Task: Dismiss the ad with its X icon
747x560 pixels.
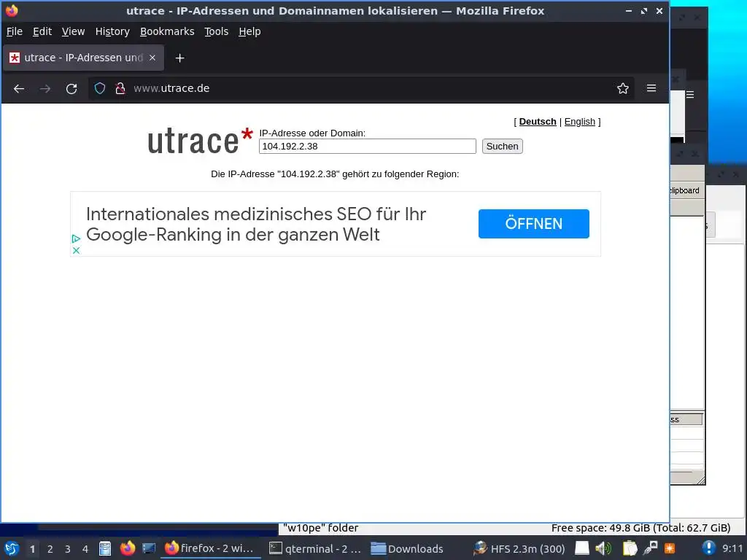Action: click(x=76, y=250)
